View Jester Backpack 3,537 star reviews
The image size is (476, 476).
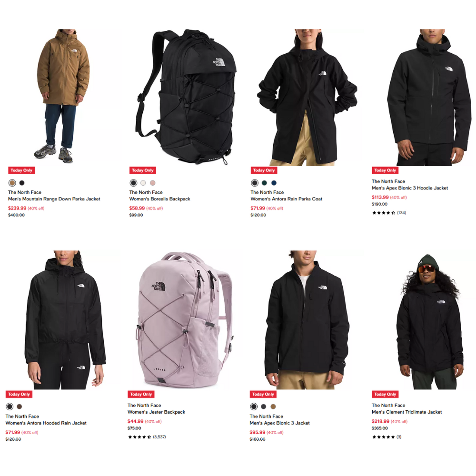pos(147,437)
